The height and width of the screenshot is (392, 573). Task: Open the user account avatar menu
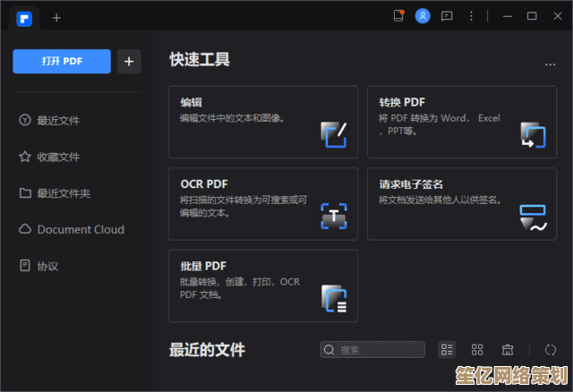(x=423, y=16)
